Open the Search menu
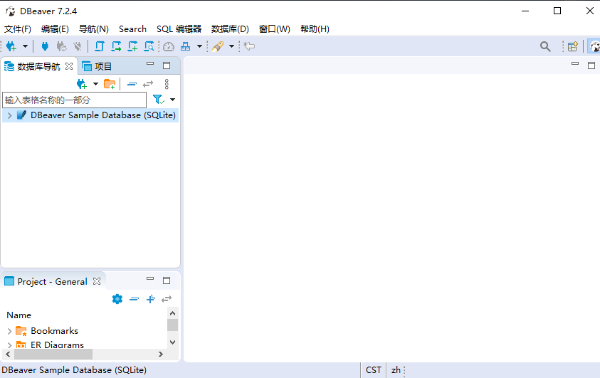 coord(132,29)
